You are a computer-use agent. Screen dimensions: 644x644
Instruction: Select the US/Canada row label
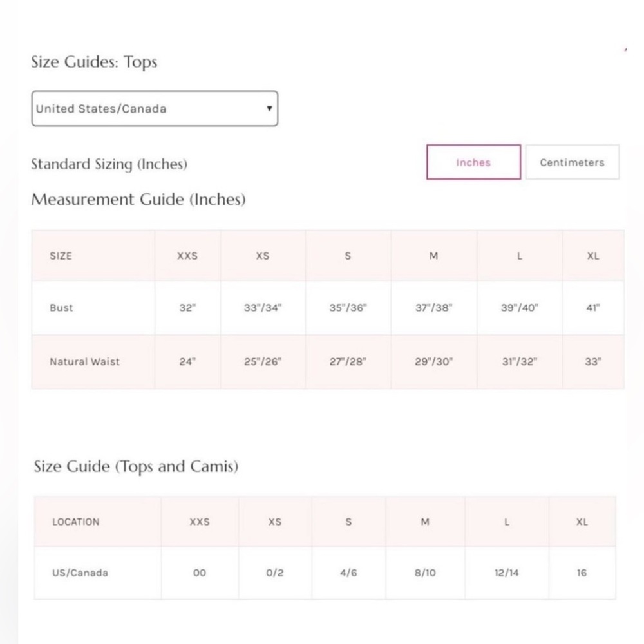coord(80,573)
